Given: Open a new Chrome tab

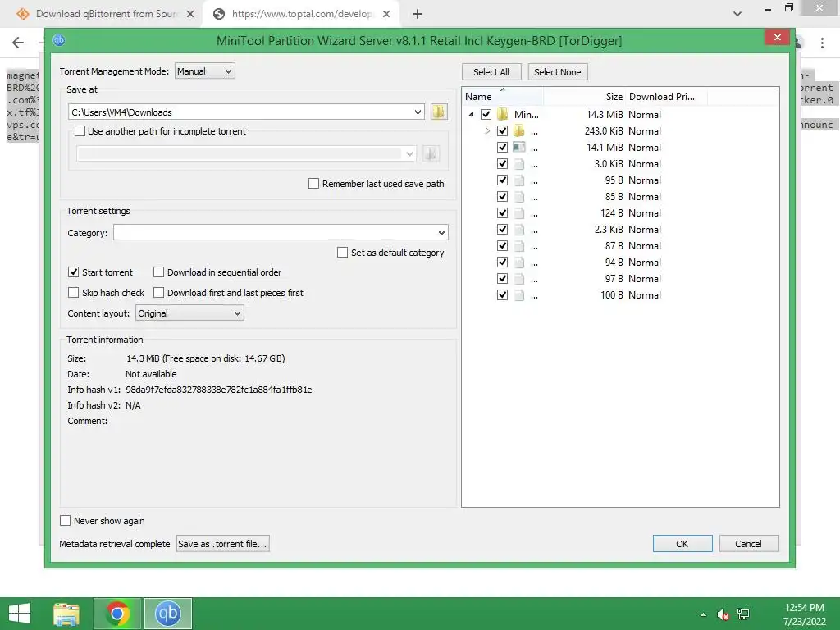Looking at the screenshot, I should (x=418, y=14).
